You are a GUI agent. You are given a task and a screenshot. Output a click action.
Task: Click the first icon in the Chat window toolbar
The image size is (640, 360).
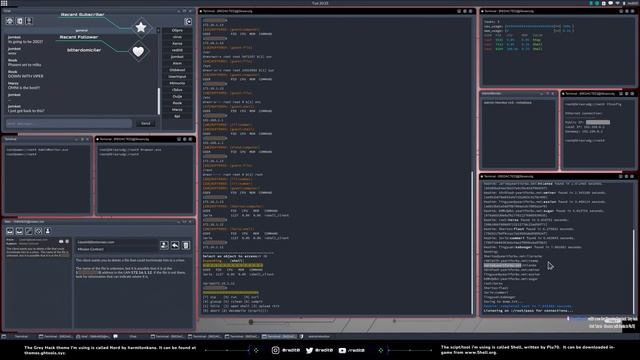[x=10, y=21]
